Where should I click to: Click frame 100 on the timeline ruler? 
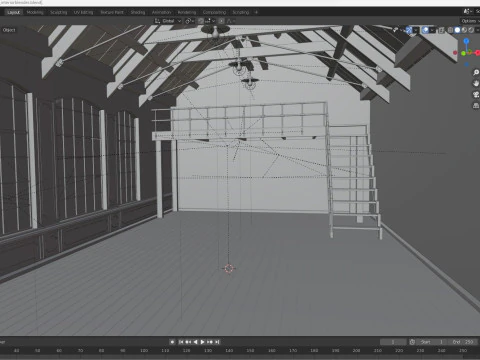[144, 351]
